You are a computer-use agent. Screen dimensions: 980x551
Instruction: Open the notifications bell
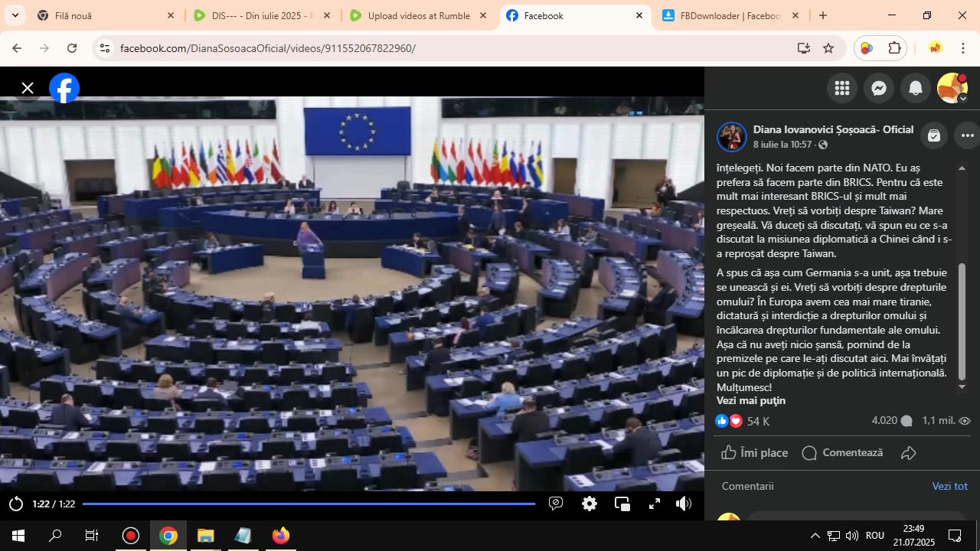916,89
